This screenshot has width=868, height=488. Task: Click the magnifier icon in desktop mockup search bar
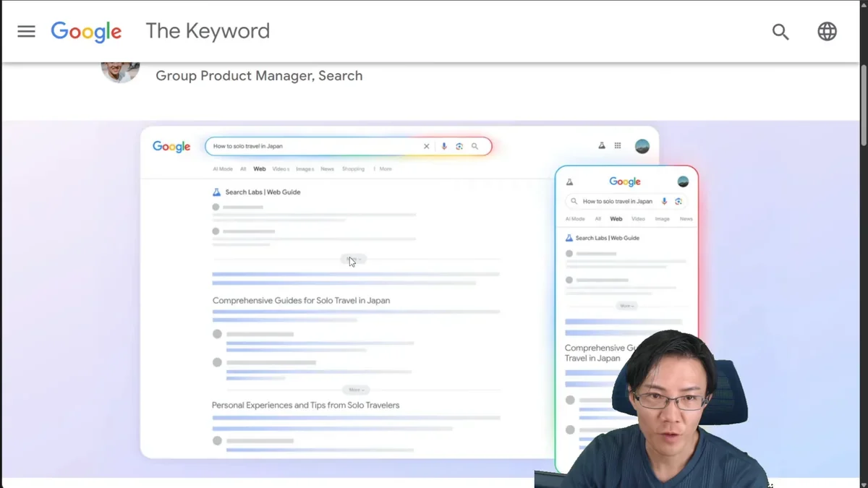(x=475, y=146)
